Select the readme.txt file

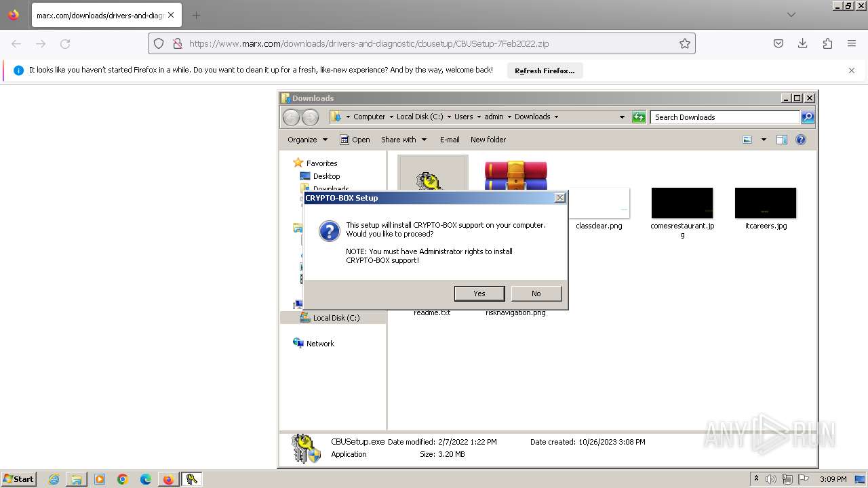click(x=432, y=312)
